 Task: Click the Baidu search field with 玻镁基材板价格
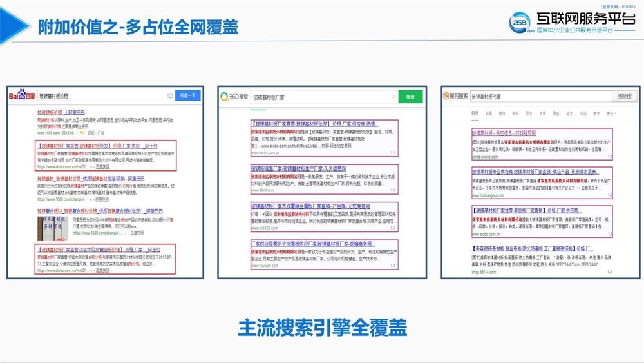click(103, 95)
